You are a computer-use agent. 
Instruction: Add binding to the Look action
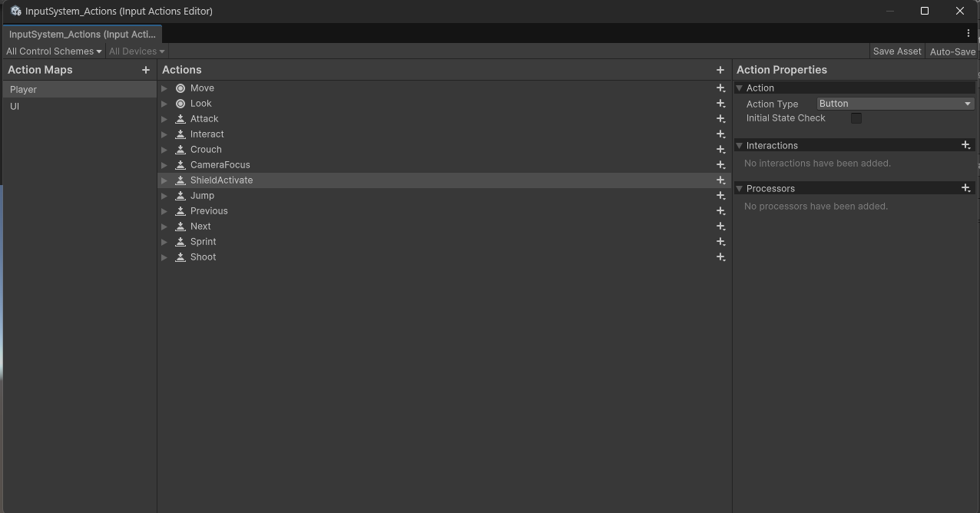[x=720, y=104]
